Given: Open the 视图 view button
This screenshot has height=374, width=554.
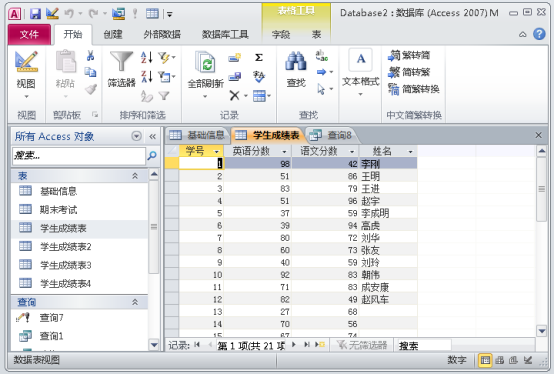Looking at the screenshot, I should coord(26,75).
